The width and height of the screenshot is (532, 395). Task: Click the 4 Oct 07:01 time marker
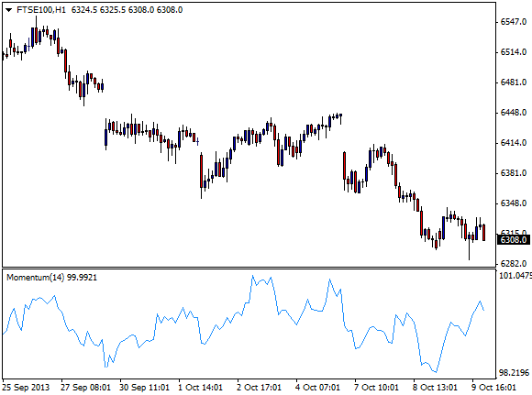(318, 387)
